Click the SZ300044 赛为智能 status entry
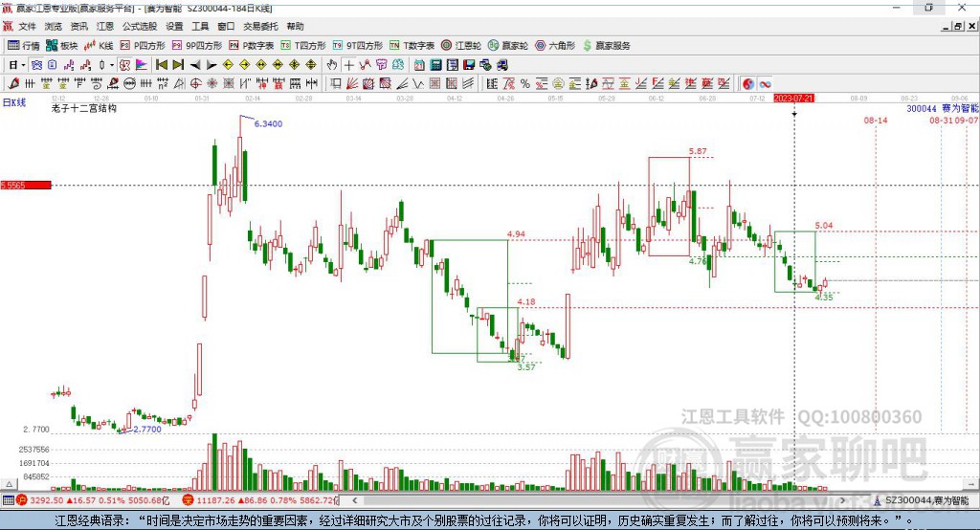This screenshot has height=530, width=980. [x=922, y=500]
